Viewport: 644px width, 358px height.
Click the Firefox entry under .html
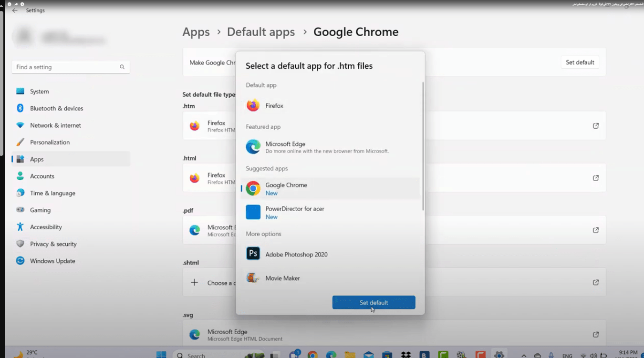click(209, 178)
